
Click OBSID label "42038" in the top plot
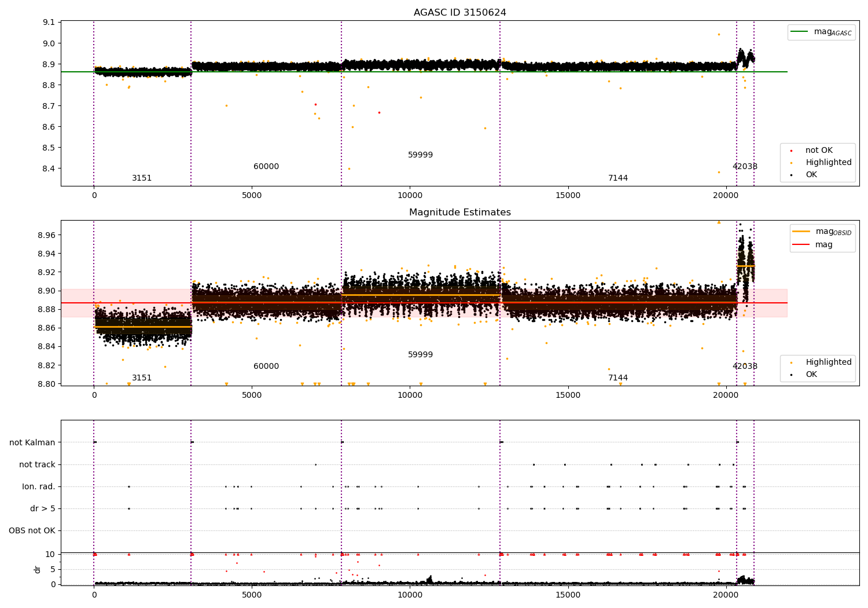click(745, 167)
